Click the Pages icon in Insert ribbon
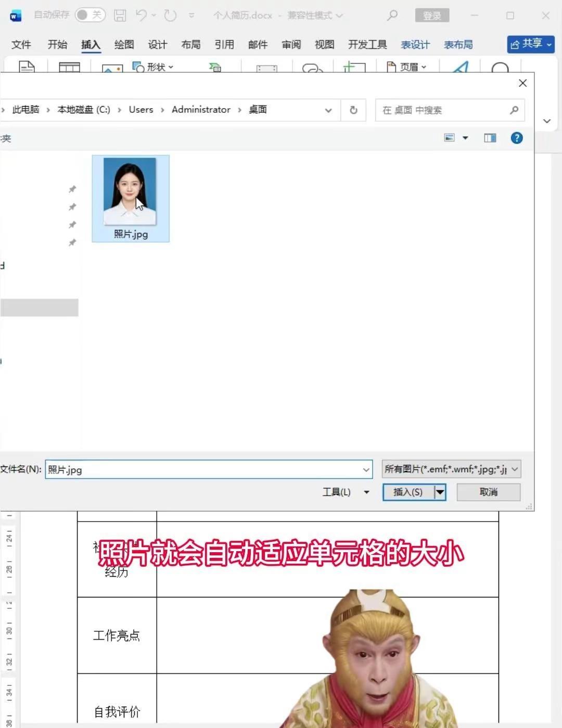The image size is (562, 728). 27,67
